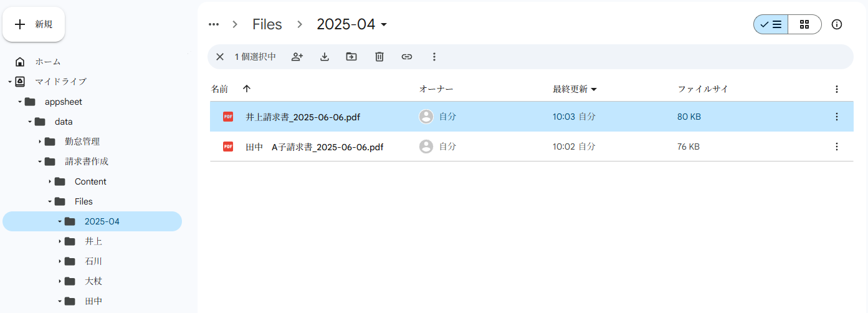Toggle name sort direction arrow
868x313 pixels.
(247, 89)
